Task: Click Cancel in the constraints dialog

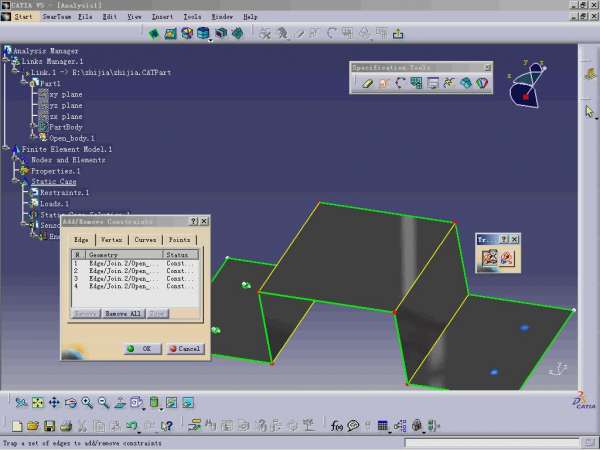Action: (185, 348)
